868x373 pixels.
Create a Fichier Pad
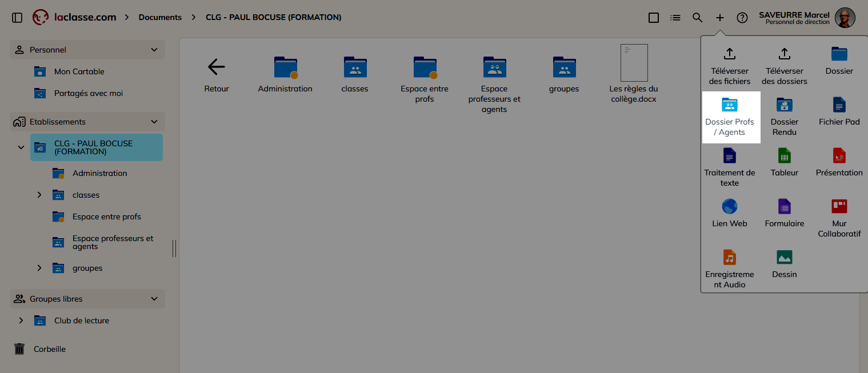click(x=839, y=111)
